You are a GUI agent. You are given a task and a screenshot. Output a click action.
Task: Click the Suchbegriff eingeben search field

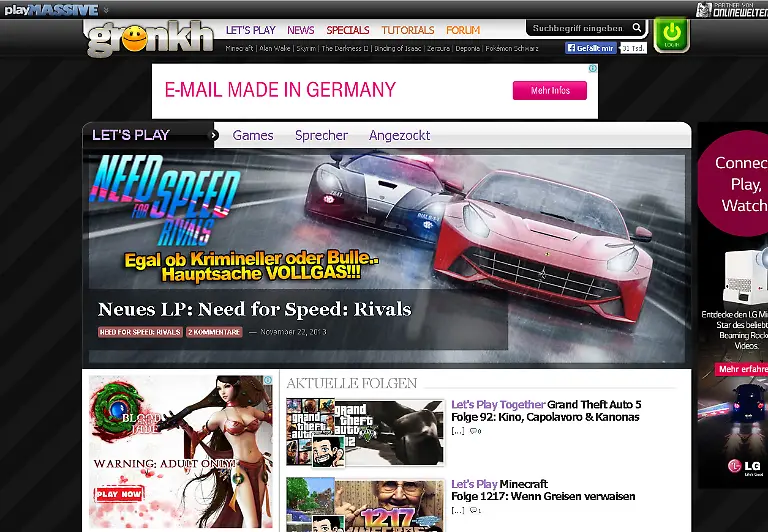[x=577, y=29]
